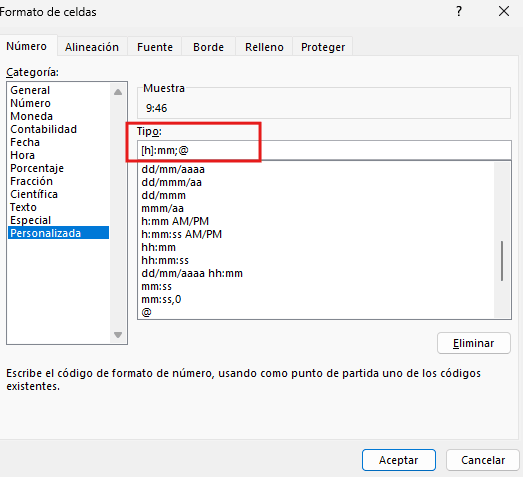Select the Proteger tab

(323, 47)
